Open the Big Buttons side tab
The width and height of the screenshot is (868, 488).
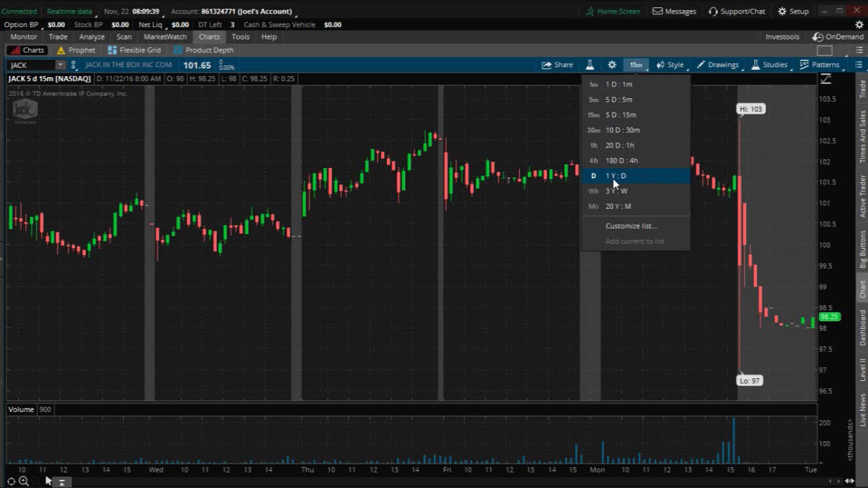(863, 249)
